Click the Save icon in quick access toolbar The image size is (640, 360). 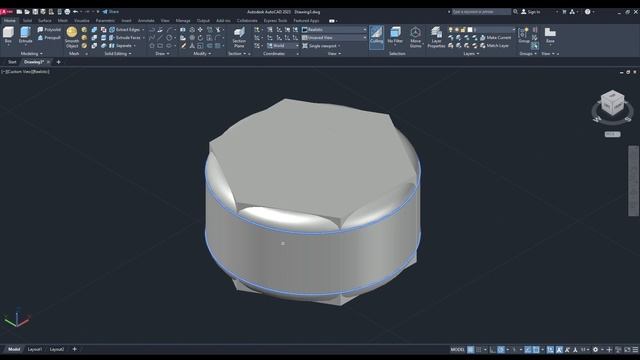[35, 12]
